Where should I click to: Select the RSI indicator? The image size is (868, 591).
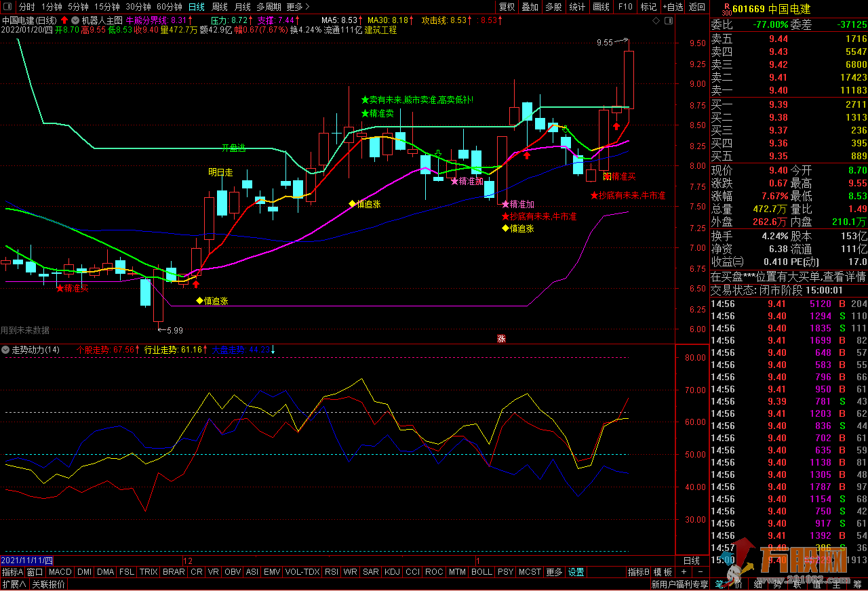click(331, 572)
